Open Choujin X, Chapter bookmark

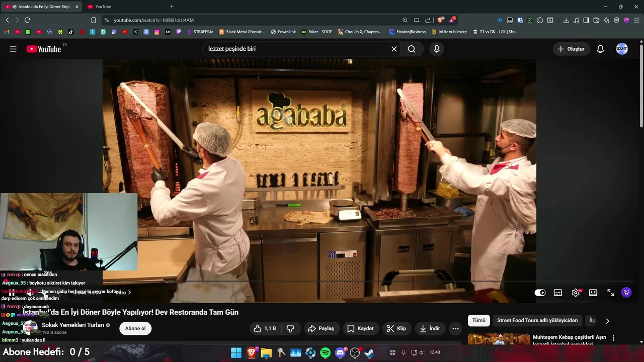(359, 32)
